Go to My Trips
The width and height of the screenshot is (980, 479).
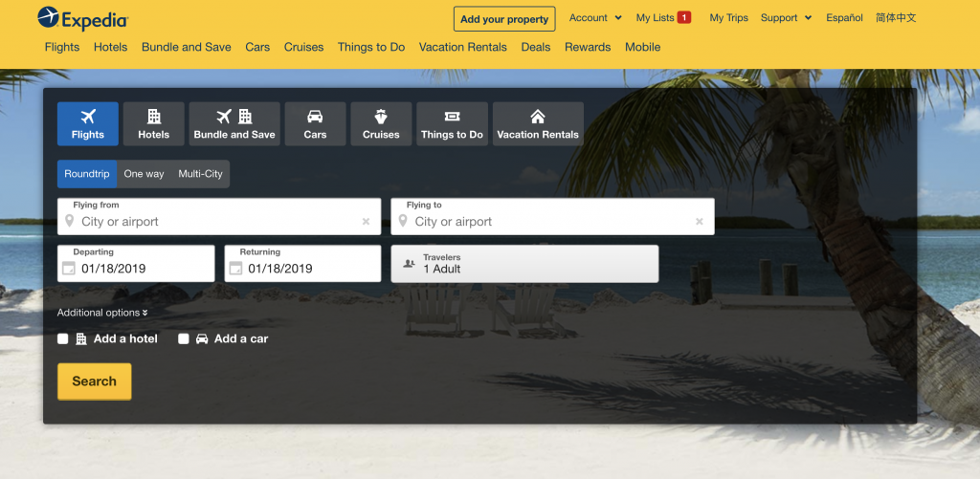(728, 17)
